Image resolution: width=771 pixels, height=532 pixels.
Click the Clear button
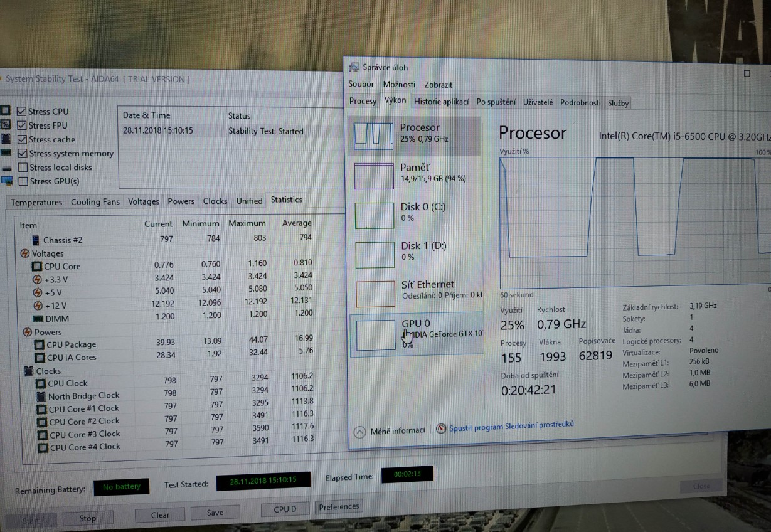click(x=160, y=515)
